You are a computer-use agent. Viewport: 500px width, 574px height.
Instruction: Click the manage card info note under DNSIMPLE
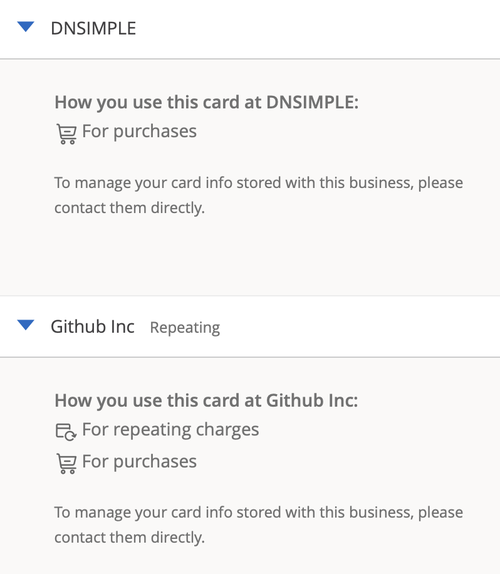pos(258,195)
